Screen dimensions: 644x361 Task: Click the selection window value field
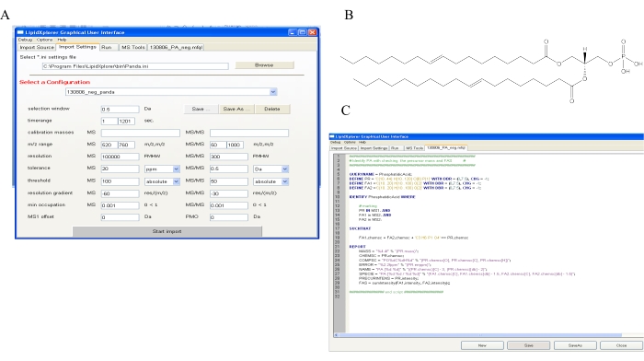pyautogui.click(x=120, y=110)
